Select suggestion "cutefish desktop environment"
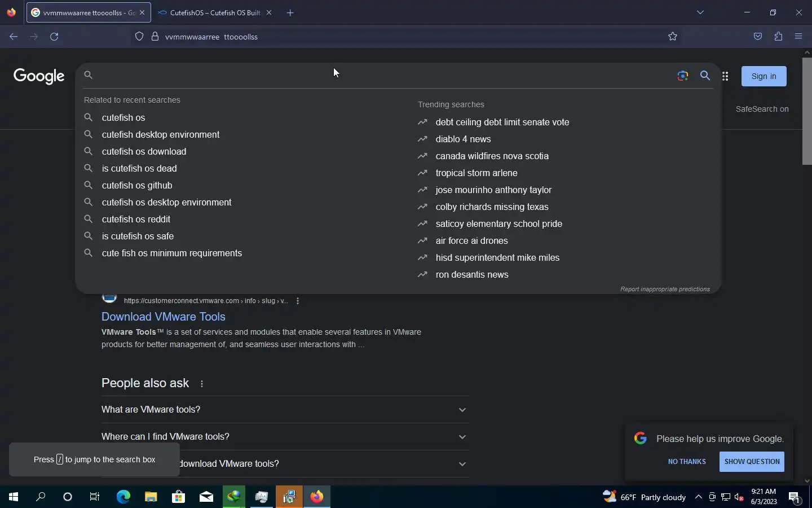This screenshot has width=812, height=508. [x=161, y=134]
